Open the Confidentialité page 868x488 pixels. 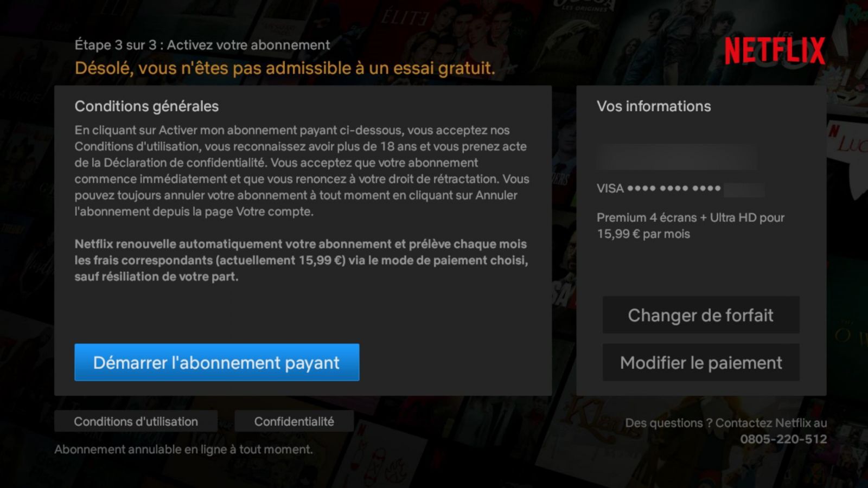294,421
